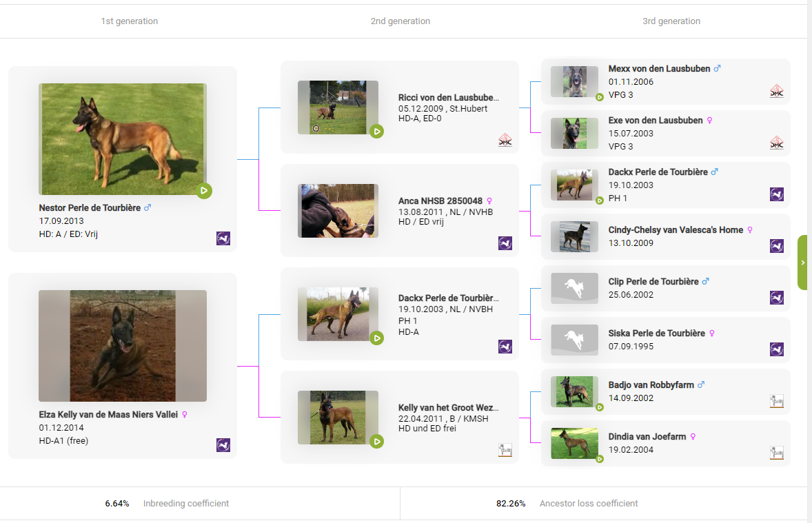The height and width of the screenshot is (523, 812).
Task: Open Cindy-Chelsy van Valesca's Home profile
Action: tap(674, 229)
